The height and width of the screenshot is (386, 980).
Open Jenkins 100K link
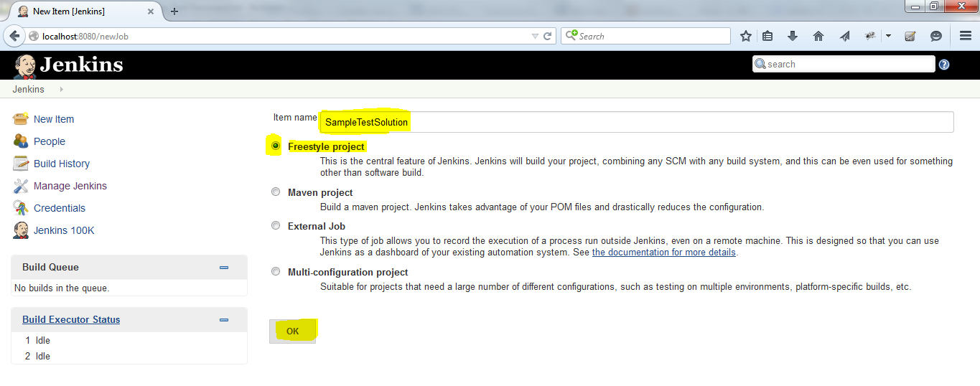[x=64, y=230]
